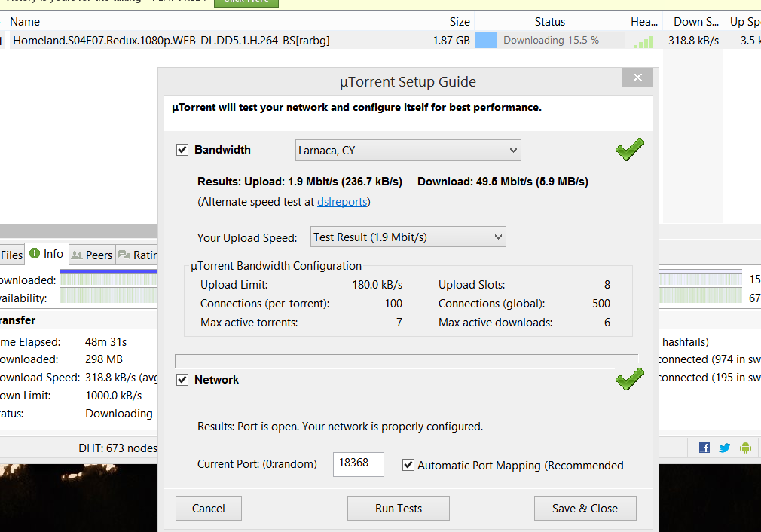Open the Your Upload Speed dropdown
Image resolution: width=761 pixels, height=532 pixels.
pyautogui.click(x=408, y=237)
